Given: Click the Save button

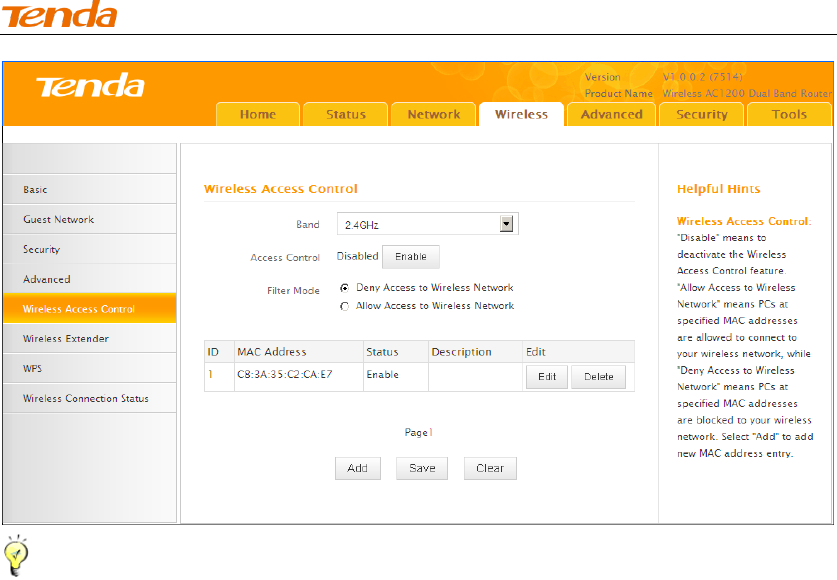Looking at the screenshot, I should [x=422, y=468].
